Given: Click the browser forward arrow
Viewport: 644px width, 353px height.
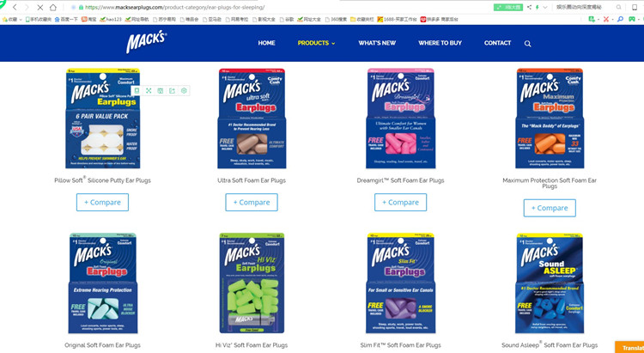Looking at the screenshot, I should click(27, 8).
